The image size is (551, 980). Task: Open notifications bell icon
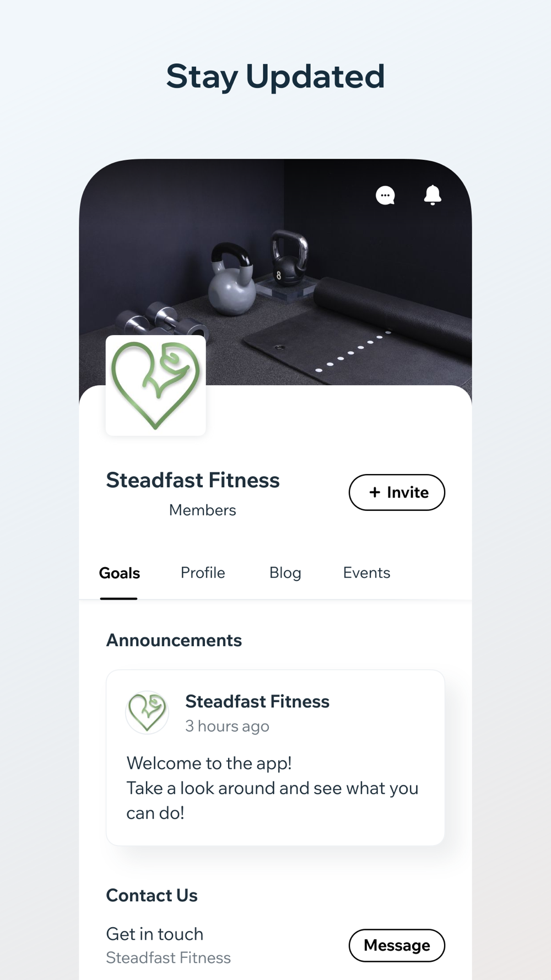tap(433, 195)
